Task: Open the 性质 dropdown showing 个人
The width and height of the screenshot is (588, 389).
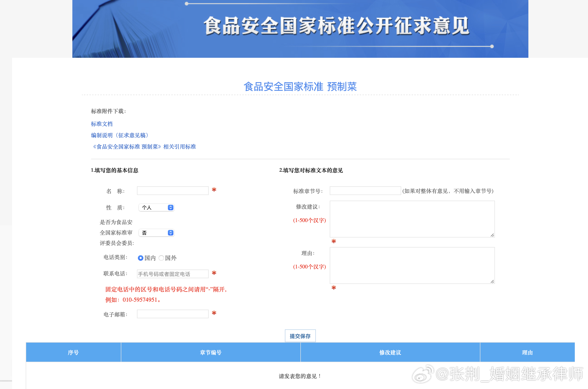Action: point(157,208)
